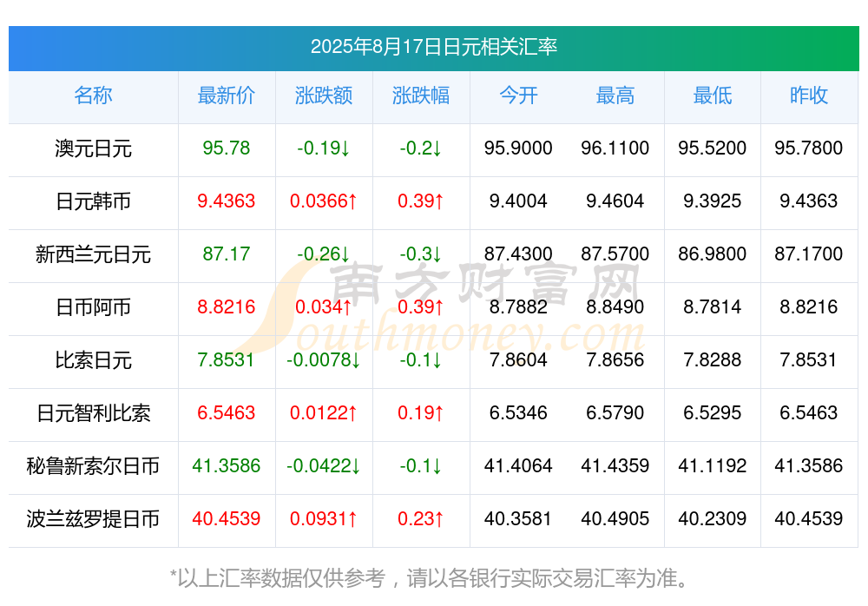Click change amount -0.0078↓
This screenshot has width=868, height=606.
click(x=323, y=360)
